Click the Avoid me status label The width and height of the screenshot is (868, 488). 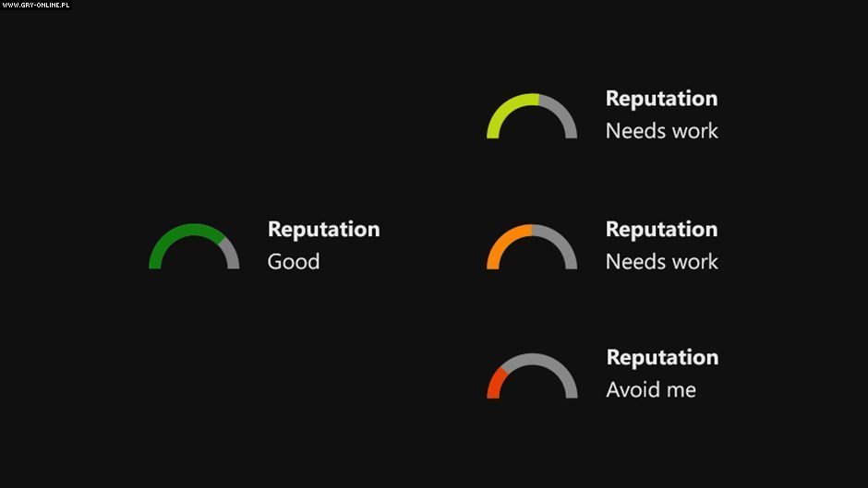[651, 389]
